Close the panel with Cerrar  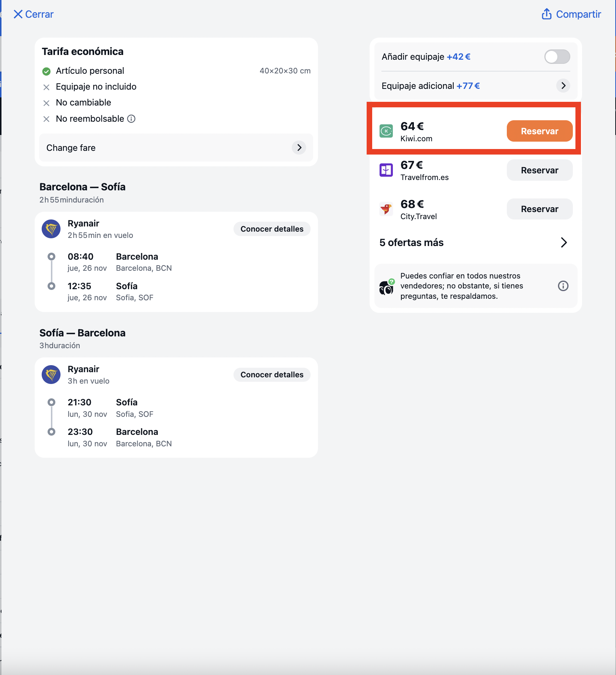click(33, 14)
